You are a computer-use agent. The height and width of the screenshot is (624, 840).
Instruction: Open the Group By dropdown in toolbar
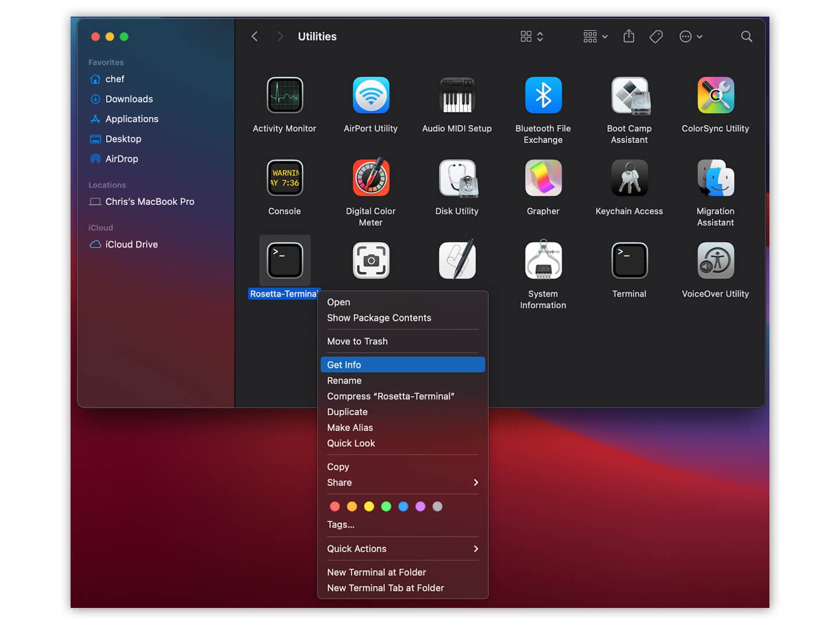coord(595,36)
